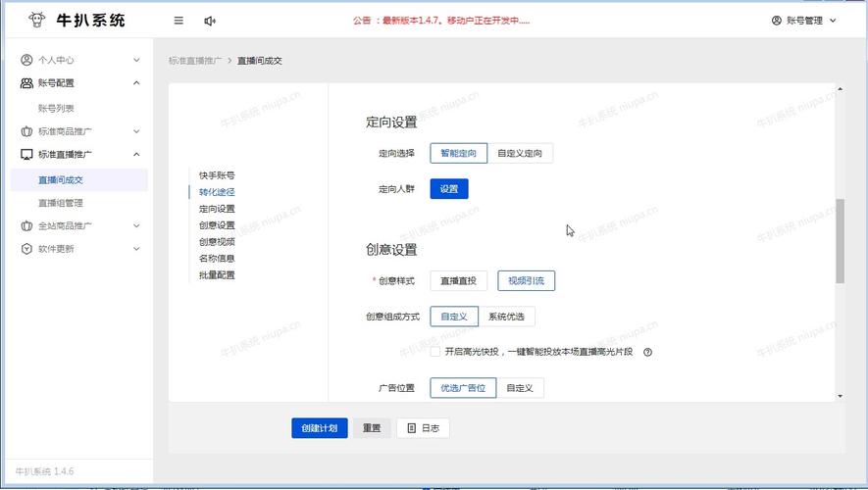
Task: Jump to 定向设置 section anchor
Action: (x=217, y=209)
